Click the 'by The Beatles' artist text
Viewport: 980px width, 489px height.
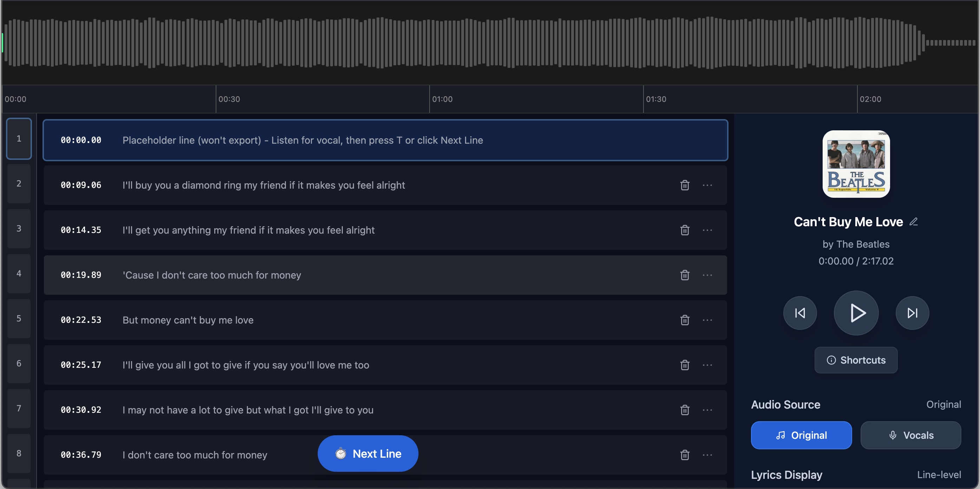[856, 244]
